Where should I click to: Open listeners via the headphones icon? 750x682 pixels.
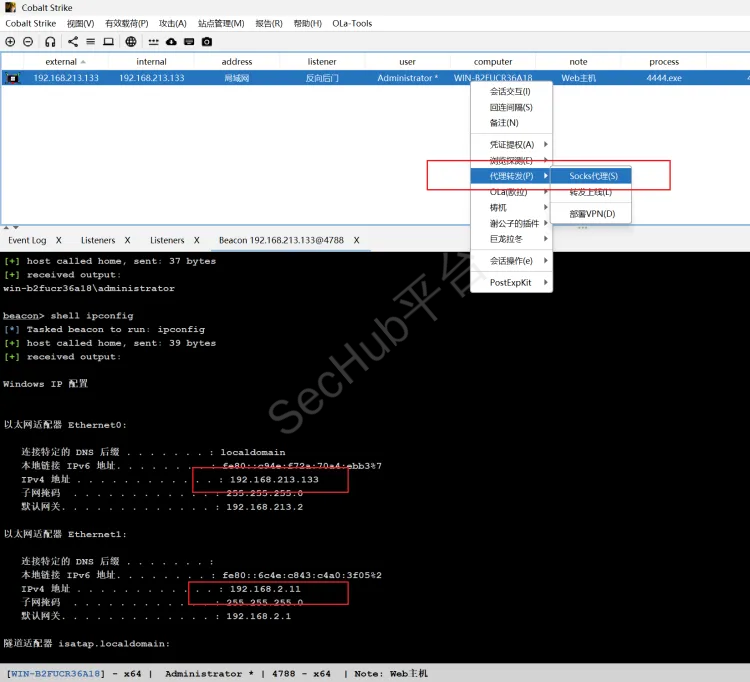50,42
